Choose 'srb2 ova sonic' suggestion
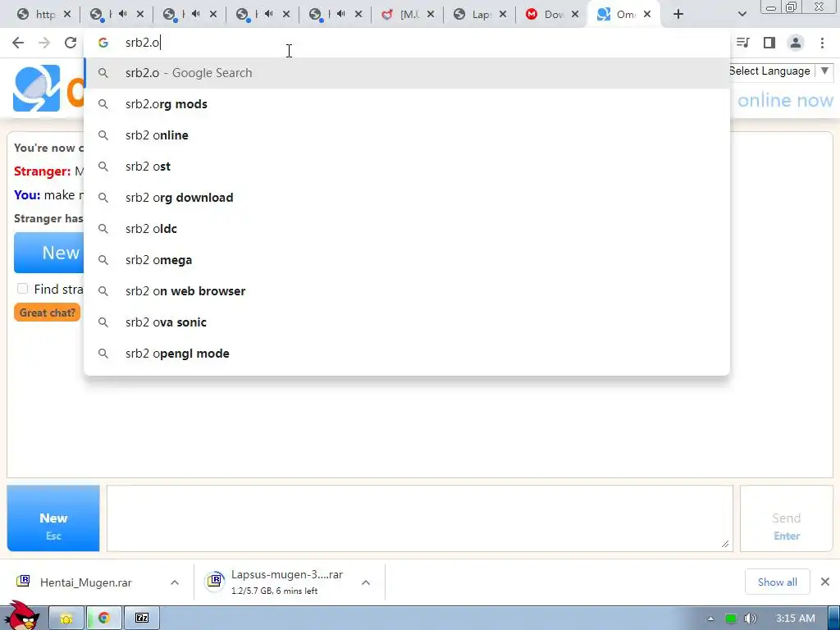The width and height of the screenshot is (840, 630). point(407,322)
